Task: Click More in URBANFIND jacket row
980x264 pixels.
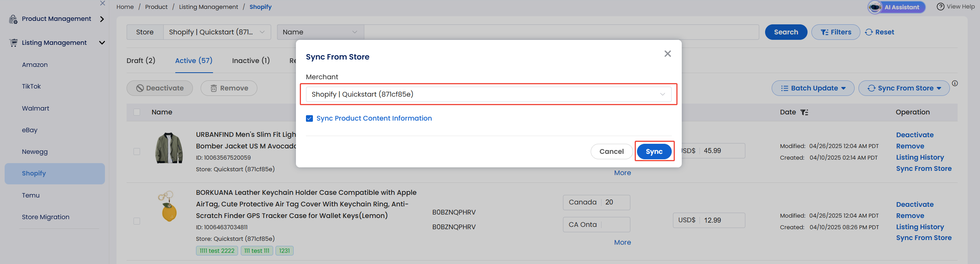Action: click(x=622, y=173)
